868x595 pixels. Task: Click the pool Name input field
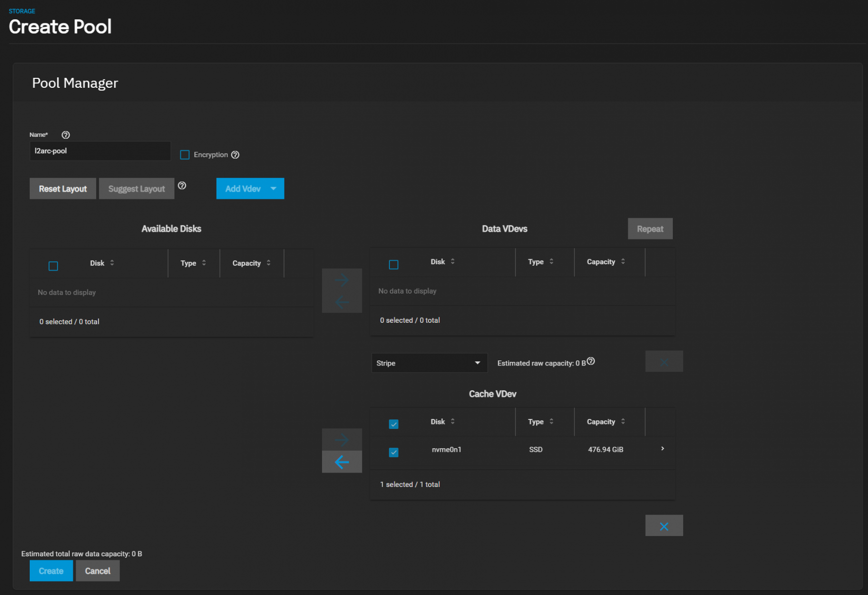click(100, 151)
